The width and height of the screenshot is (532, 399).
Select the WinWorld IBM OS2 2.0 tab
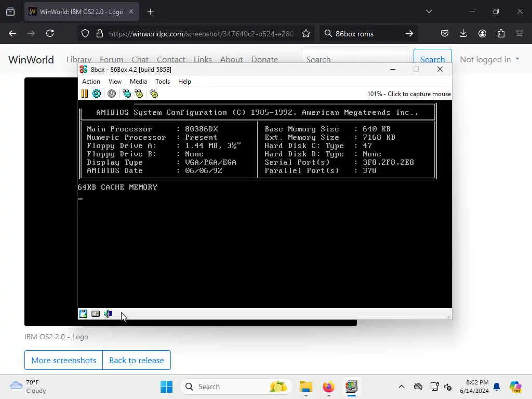[82, 12]
